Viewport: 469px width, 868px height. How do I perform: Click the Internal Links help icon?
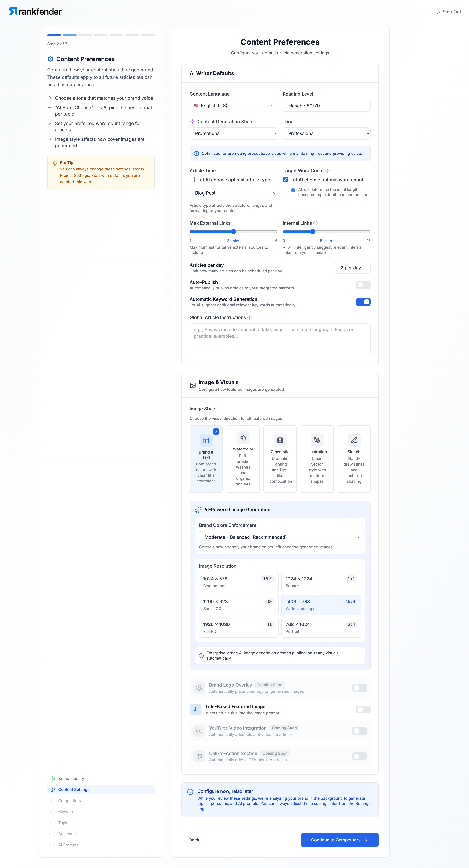[315, 223]
